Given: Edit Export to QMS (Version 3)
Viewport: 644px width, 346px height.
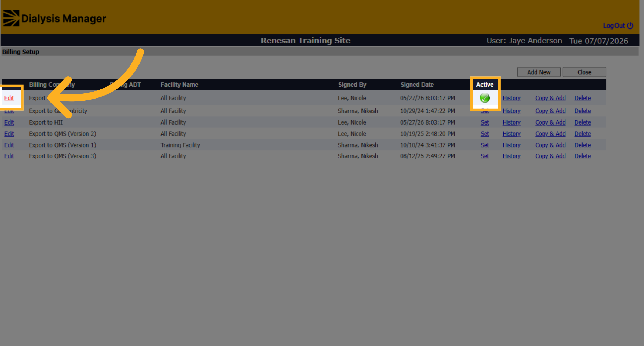Looking at the screenshot, I should [9, 156].
